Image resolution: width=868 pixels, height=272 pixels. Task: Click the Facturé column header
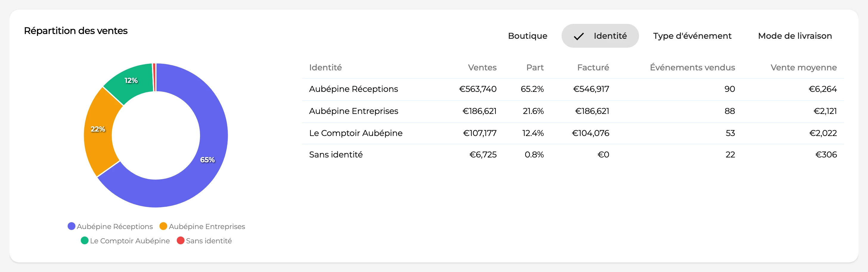[x=593, y=67]
